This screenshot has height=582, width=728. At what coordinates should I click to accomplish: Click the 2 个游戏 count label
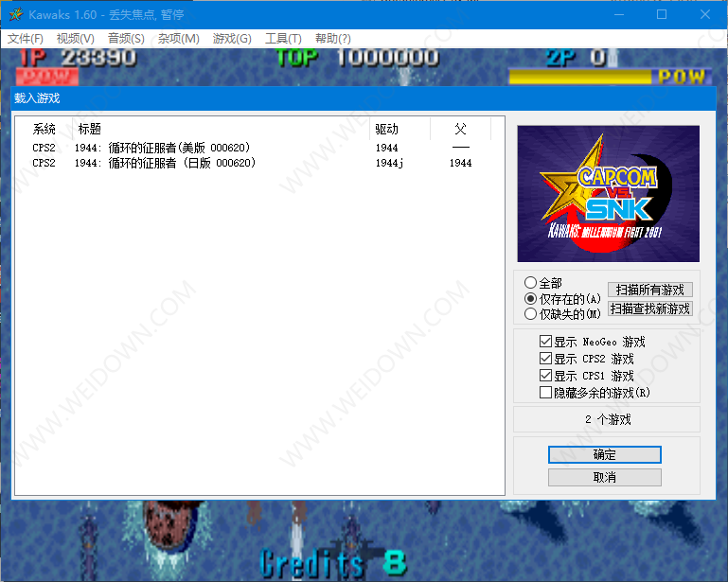(607, 419)
